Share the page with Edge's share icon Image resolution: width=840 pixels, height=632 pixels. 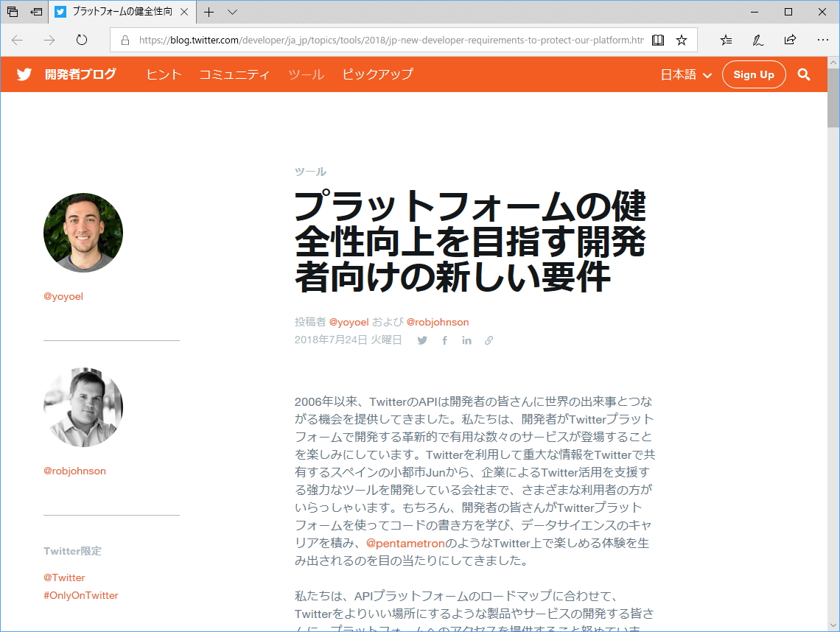[x=789, y=41]
